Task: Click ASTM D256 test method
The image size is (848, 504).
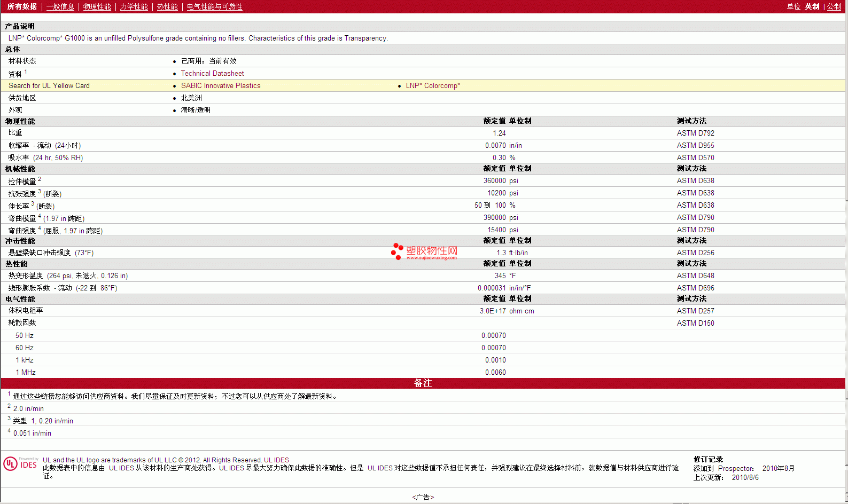Action: tap(695, 253)
